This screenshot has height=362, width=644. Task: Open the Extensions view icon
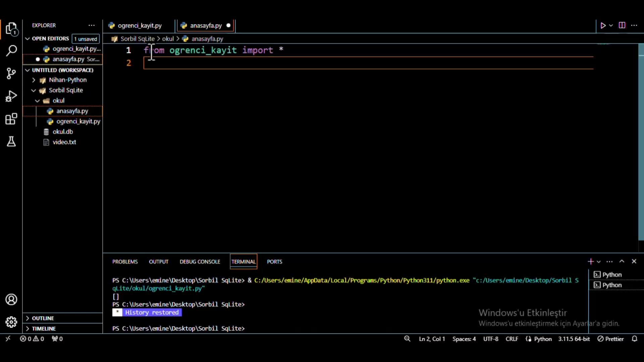point(11,119)
